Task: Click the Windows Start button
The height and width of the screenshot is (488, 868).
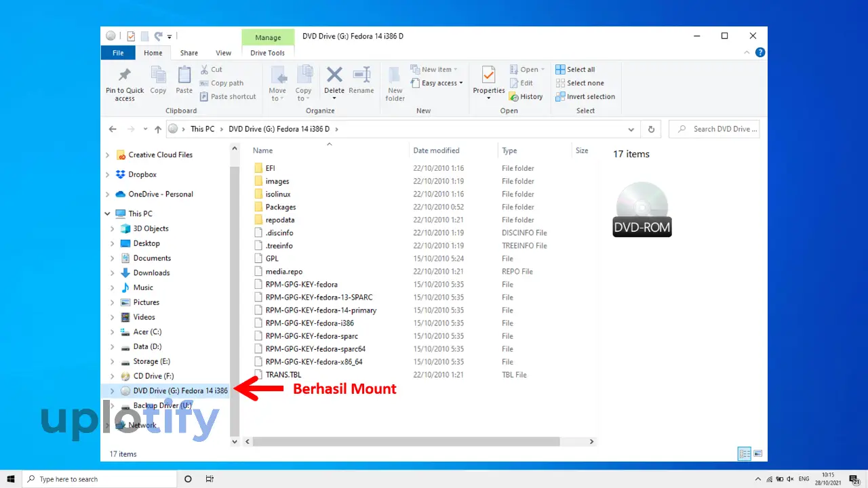Action: click(x=11, y=479)
